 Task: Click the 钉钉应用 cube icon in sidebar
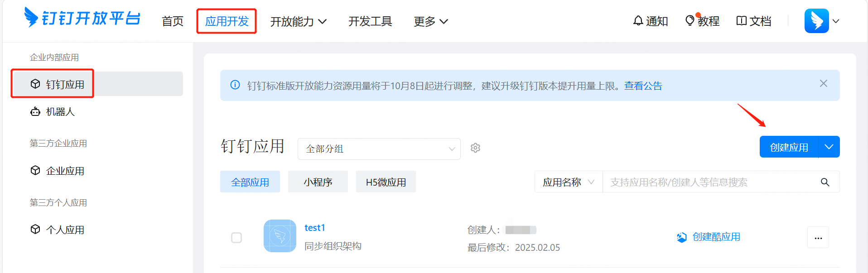[x=35, y=84]
